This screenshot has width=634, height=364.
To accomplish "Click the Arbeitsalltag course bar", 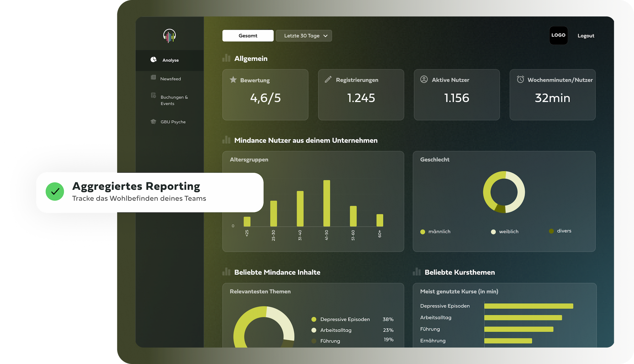I will click(523, 317).
